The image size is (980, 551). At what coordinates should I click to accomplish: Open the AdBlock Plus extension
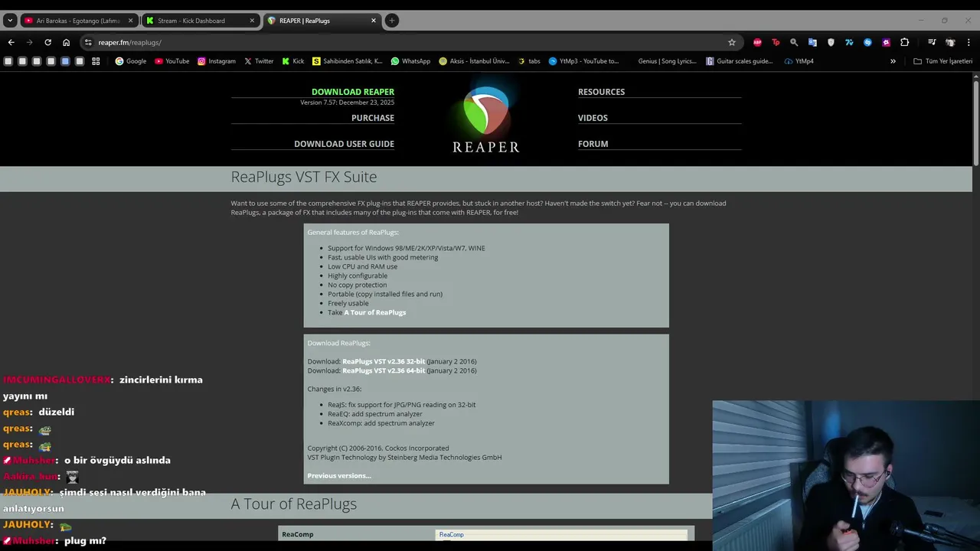[x=757, y=42]
